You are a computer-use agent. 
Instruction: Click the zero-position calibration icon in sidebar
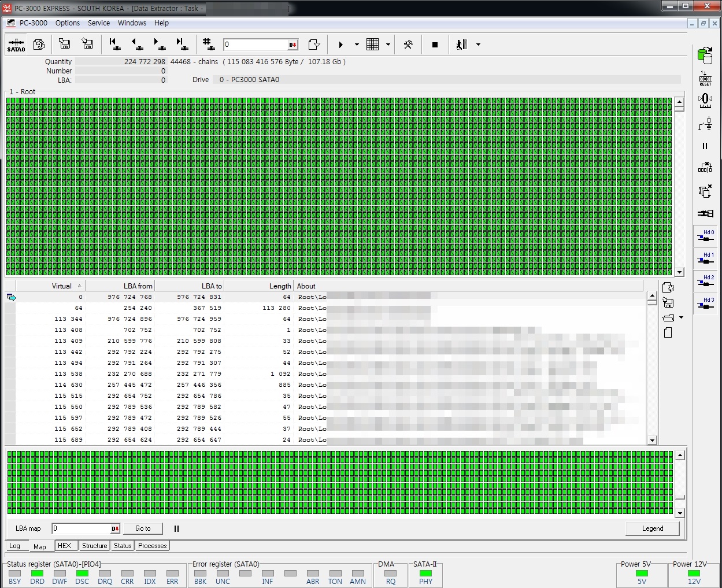click(705, 101)
